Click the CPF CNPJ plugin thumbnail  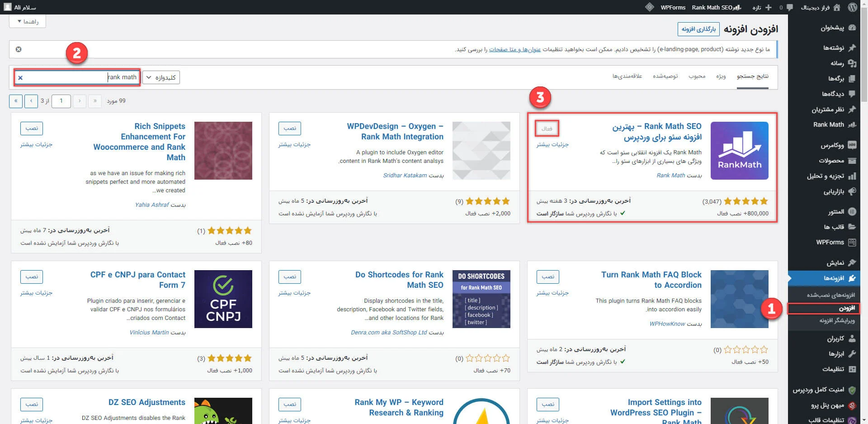tap(223, 299)
